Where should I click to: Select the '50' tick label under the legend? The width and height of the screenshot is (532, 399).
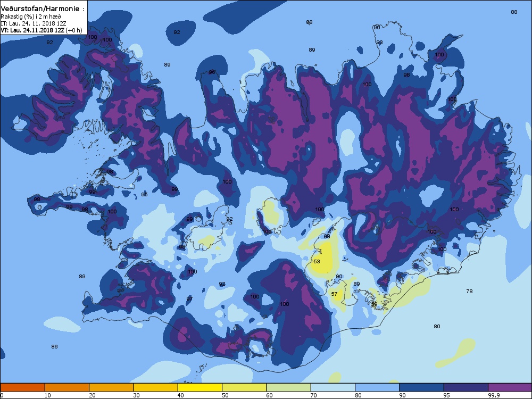(225, 395)
